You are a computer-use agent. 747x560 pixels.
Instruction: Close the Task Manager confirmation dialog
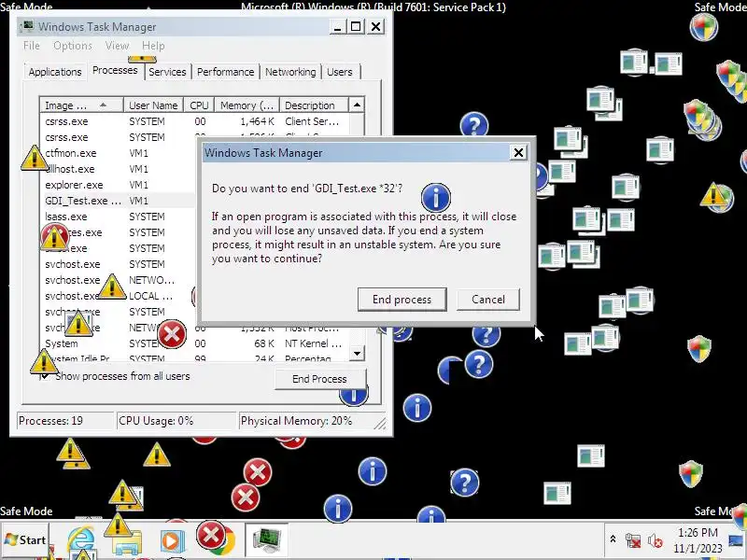(x=518, y=152)
